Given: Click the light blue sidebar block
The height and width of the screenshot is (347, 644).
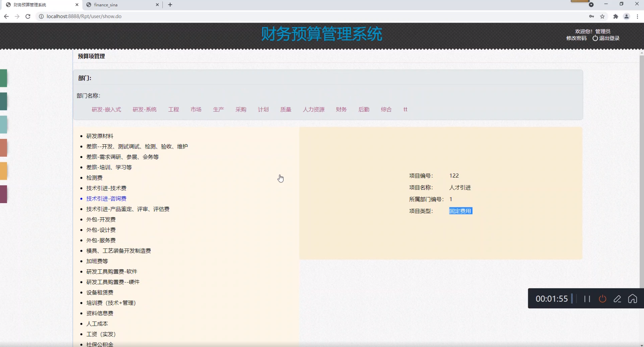Looking at the screenshot, I should point(4,124).
